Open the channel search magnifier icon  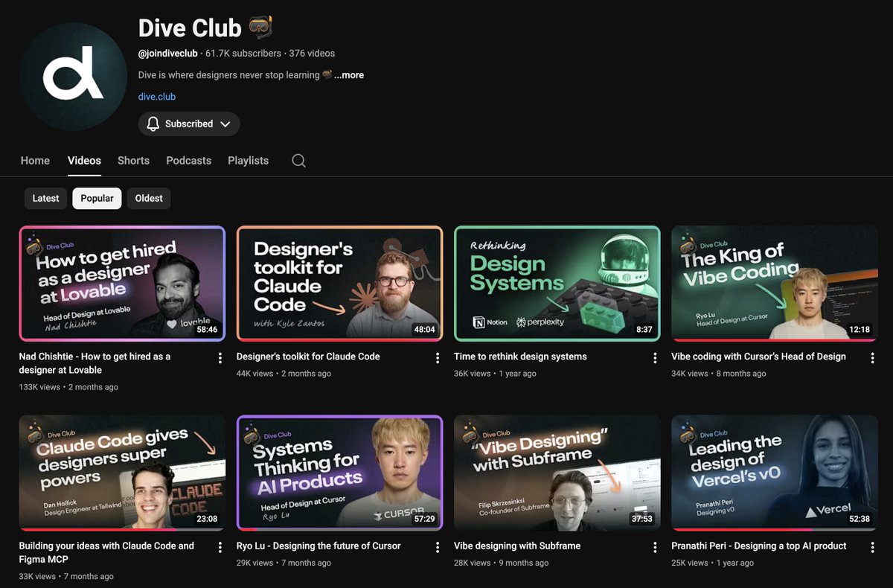click(298, 161)
